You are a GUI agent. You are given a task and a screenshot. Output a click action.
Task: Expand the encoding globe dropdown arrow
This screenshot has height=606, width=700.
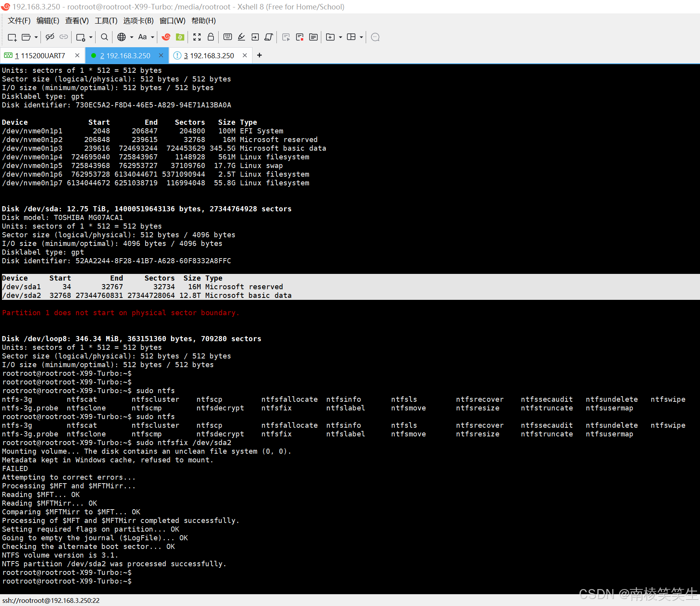(x=132, y=37)
